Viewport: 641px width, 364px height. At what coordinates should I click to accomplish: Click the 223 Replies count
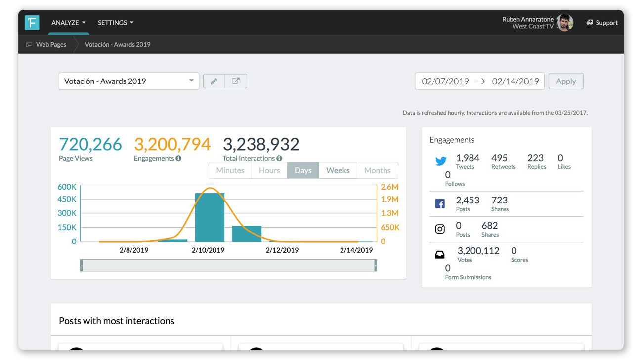click(535, 158)
